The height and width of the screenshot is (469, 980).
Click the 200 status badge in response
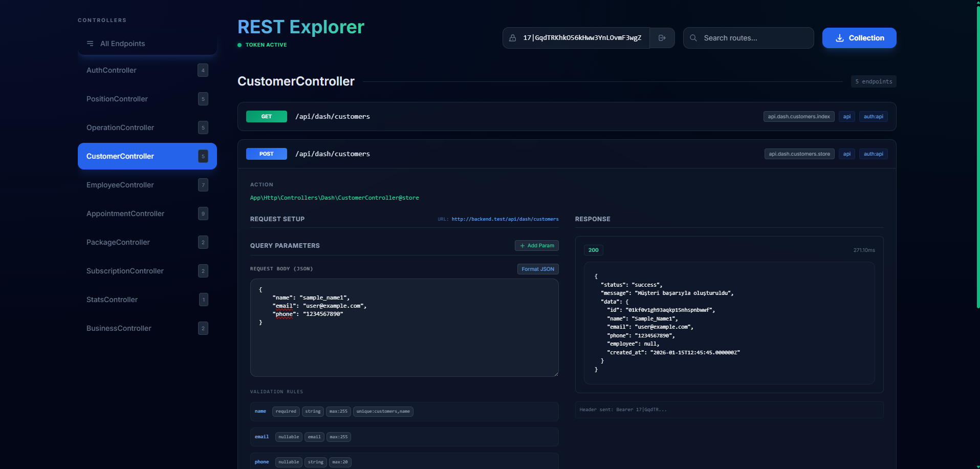tap(593, 250)
